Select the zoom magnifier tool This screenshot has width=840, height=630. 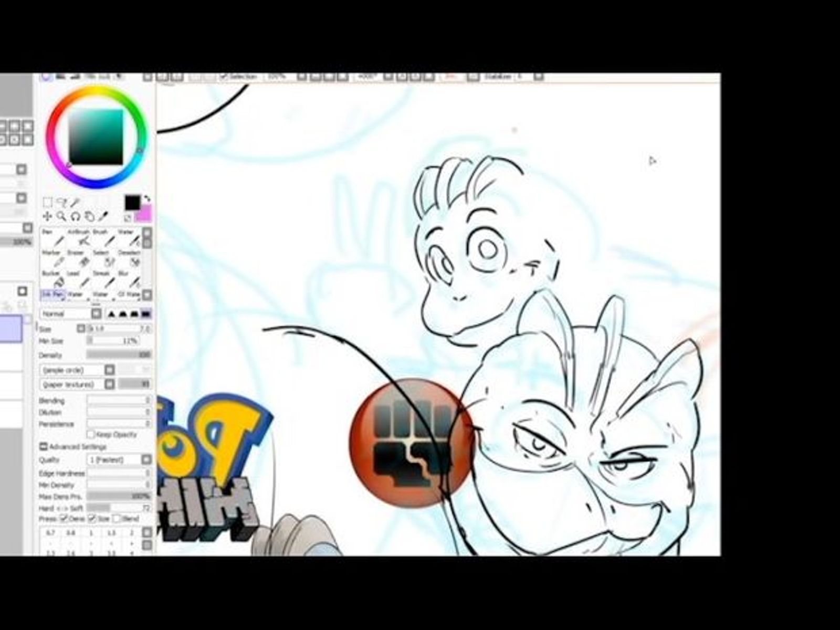point(61,216)
